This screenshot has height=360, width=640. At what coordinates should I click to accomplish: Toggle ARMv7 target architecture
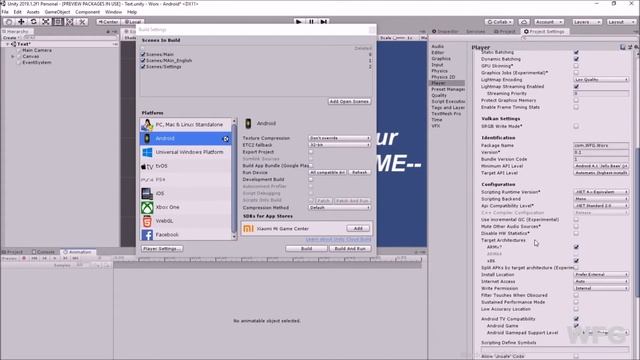pos(576,247)
